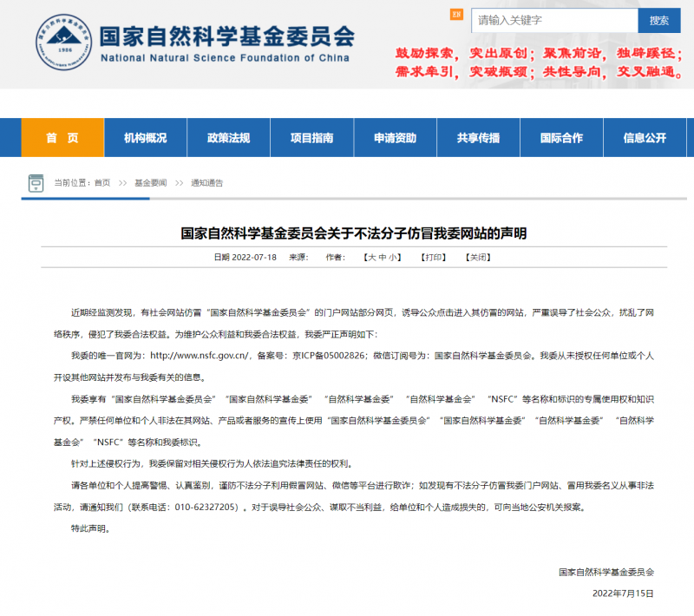The image size is (694, 616).
Task: Click the ICP number 京ICP备05002826
Action: tap(329, 356)
